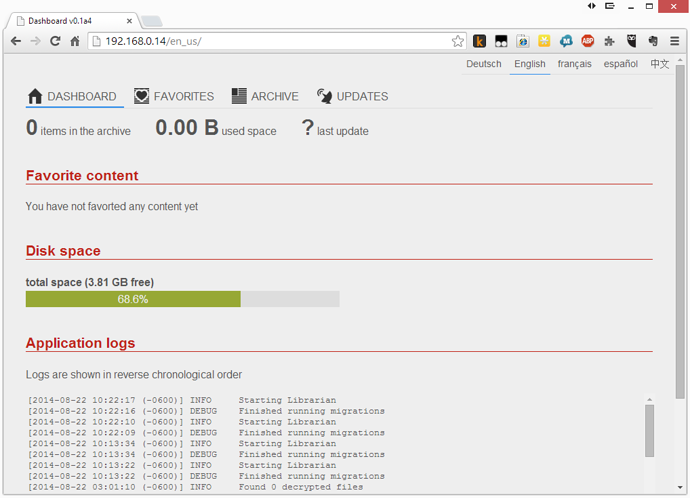
Task: Click the browser back arrow
Action: click(x=16, y=41)
